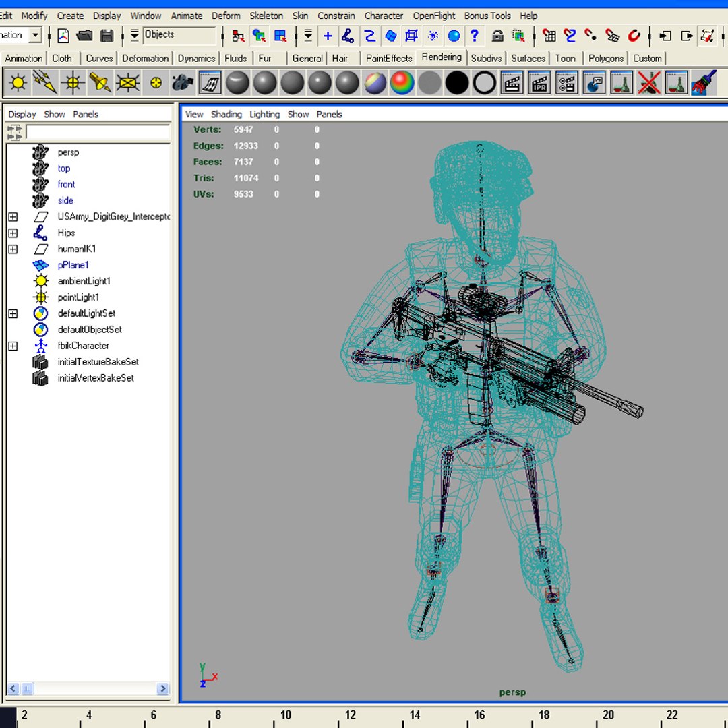Click frame 10 on the time slider
The width and height of the screenshot is (728, 728).
286,715
